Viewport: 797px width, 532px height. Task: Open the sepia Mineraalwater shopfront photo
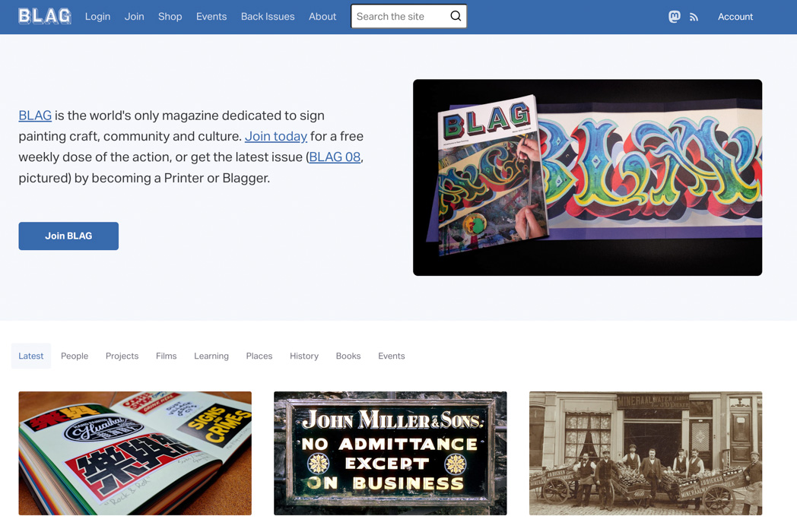pyautogui.click(x=646, y=453)
